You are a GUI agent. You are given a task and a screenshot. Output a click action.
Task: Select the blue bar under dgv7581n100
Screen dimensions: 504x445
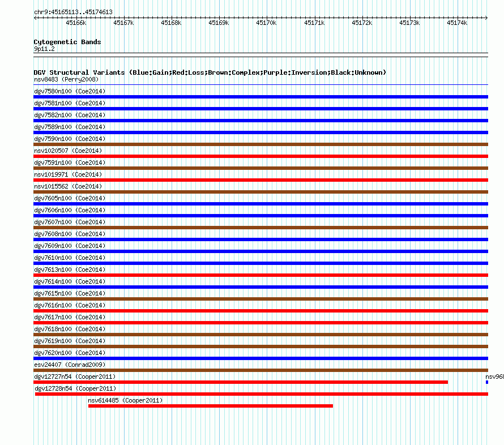pyautogui.click(x=260, y=109)
